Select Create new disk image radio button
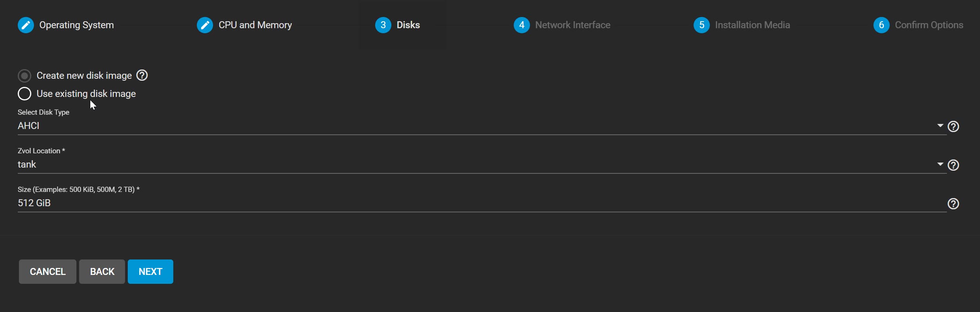This screenshot has width=980, height=312. coord(24,76)
